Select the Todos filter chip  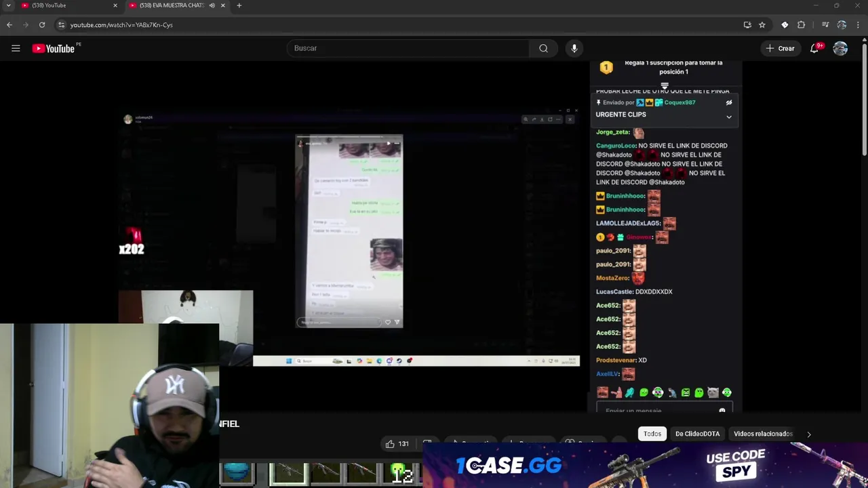coord(652,434)
